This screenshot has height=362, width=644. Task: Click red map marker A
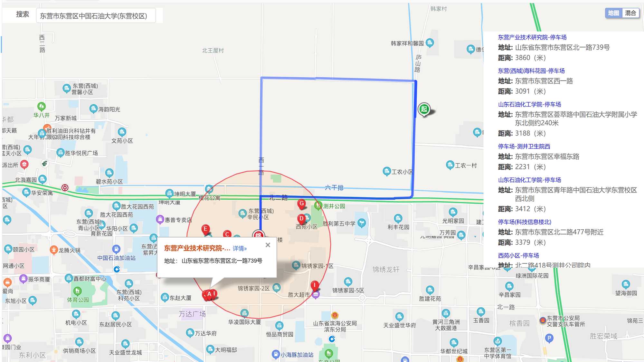(209, 294)
